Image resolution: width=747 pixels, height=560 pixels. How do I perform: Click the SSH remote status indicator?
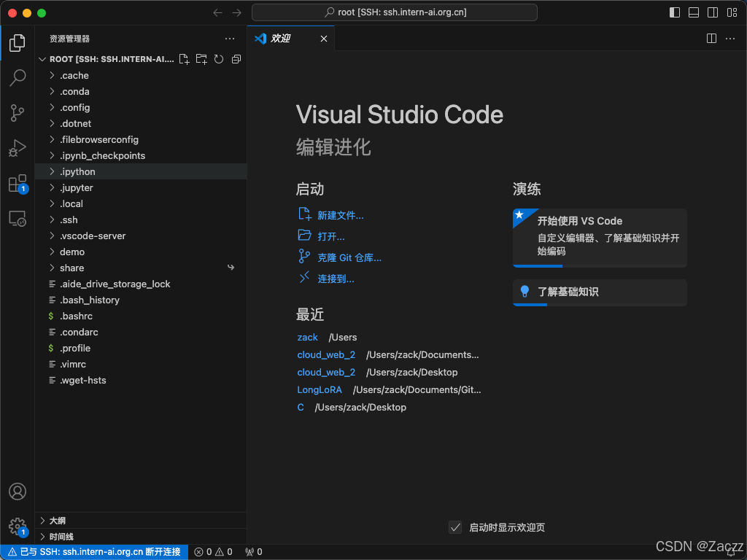(x=94, y=552)
